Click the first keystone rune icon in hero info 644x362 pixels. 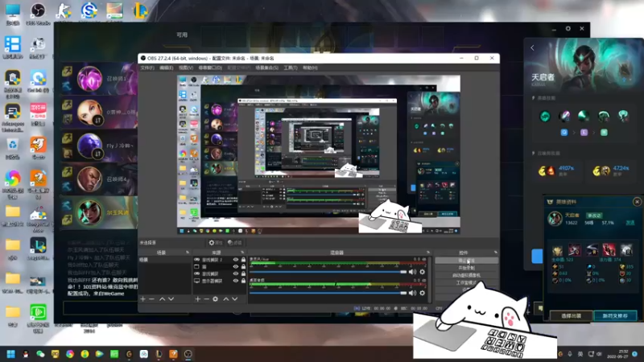tap(557, 249)
